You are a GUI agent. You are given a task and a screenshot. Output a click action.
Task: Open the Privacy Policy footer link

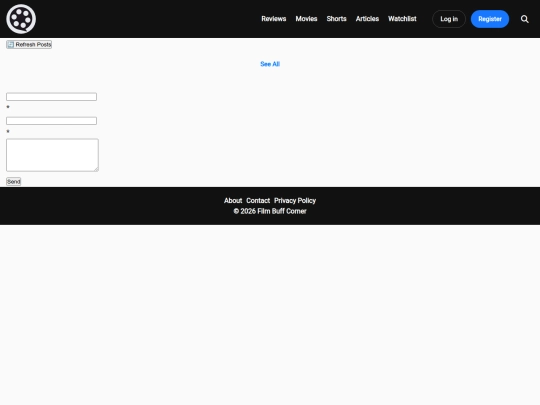(295, 200)
